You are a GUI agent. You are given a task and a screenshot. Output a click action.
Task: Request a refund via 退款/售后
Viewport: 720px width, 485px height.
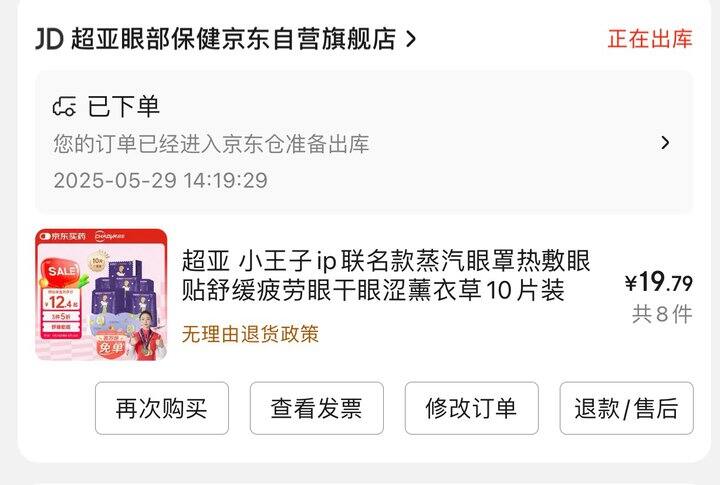click(626, 408)
